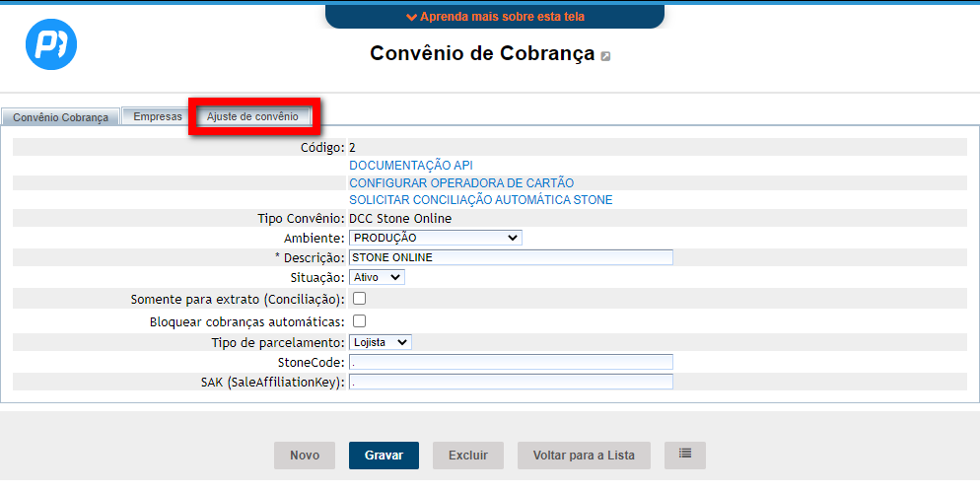The width and height of the screenshot is (980, 492).
Task: Click the Voltar para a Lista button
Action: tap(584, 456)
